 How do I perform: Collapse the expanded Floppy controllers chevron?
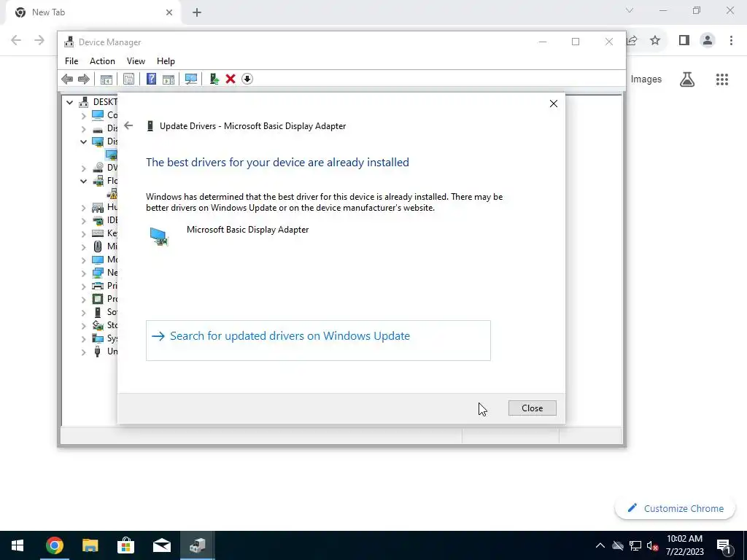(83, 181)
